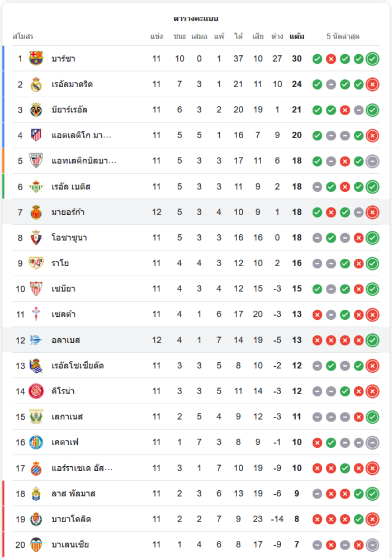This screenshot has height=559, width=392.
Task: Click the Villarreal yellow club crest
Action: click(36, 110)
